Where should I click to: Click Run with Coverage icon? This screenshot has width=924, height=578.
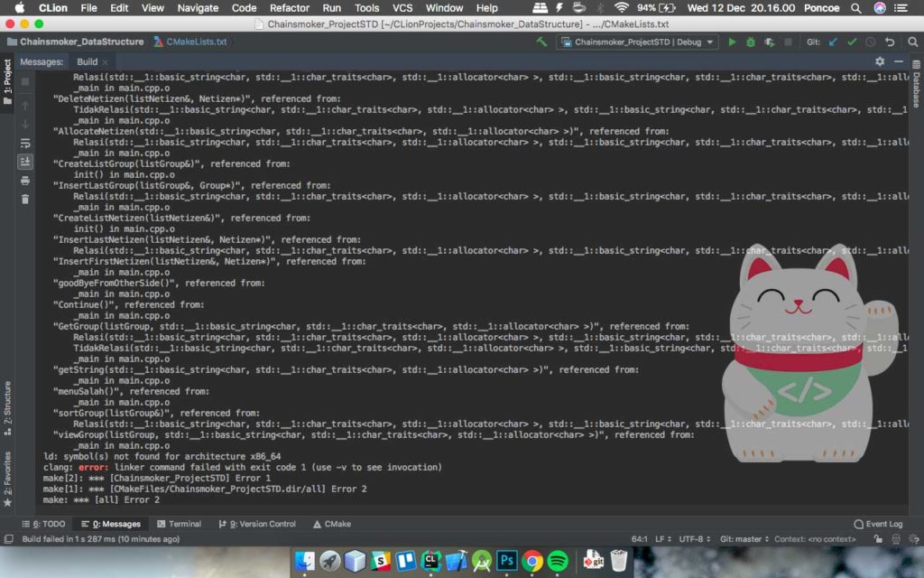click(x=769, y=42)
